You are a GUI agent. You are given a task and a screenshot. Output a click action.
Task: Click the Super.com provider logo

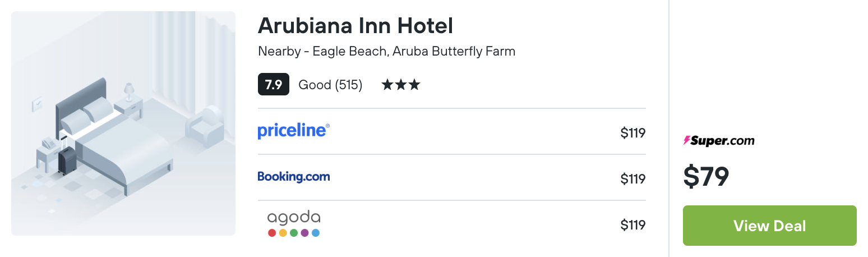(719, 141)
